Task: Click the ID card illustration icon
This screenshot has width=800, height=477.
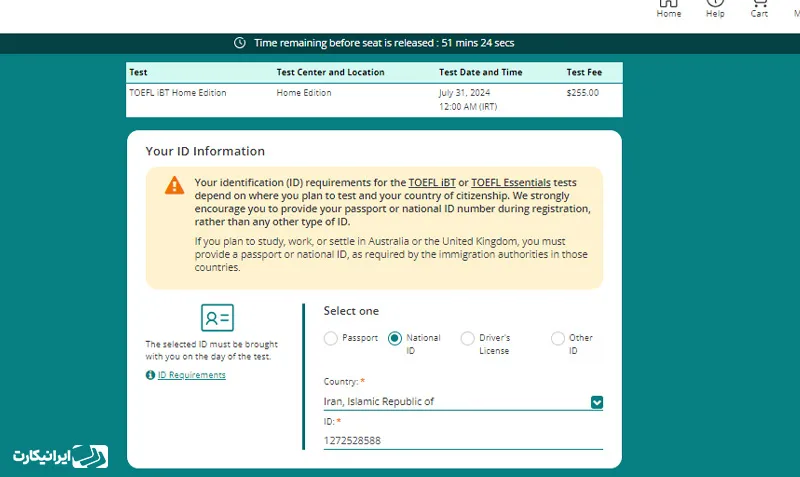Action: point(217,317)
